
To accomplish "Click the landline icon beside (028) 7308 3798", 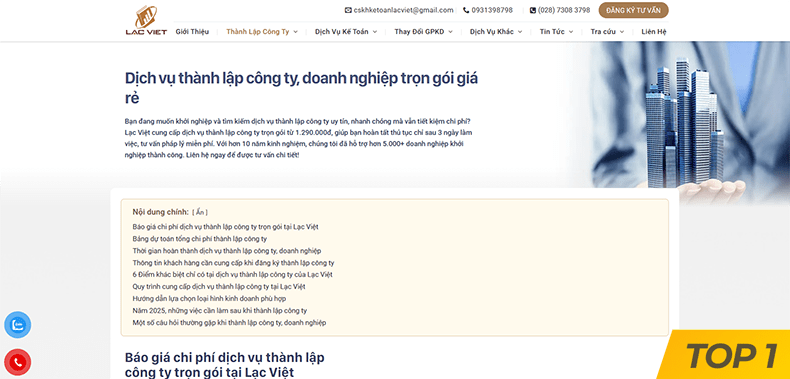I will 533,10.
